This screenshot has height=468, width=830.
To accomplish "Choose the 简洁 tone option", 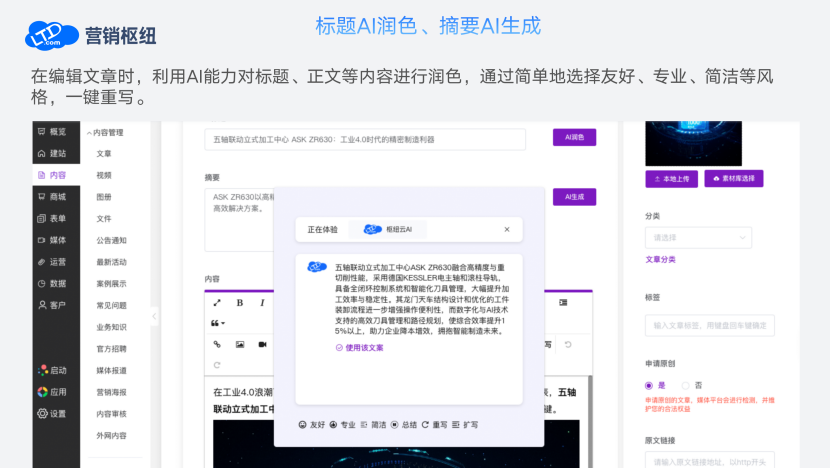I will pyautogui.click(x=373, y=425).
